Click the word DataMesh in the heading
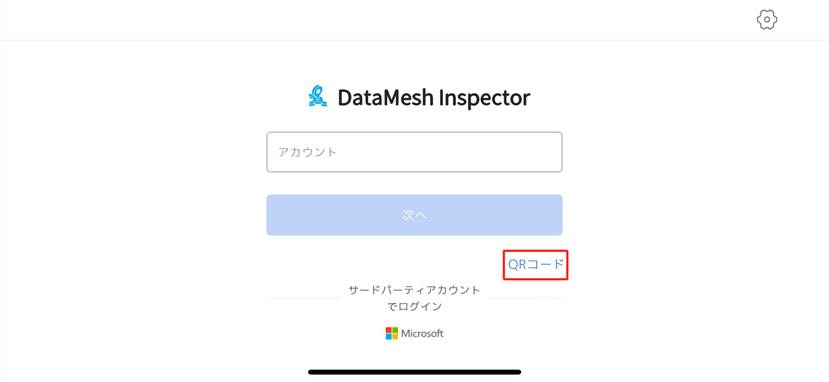Viewport: 829px width, 382px height. (x=385, y=97)
